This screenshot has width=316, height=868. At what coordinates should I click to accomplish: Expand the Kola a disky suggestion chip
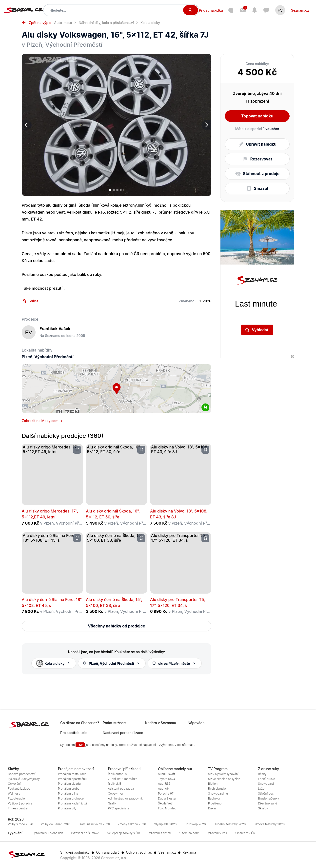(54, 663)
